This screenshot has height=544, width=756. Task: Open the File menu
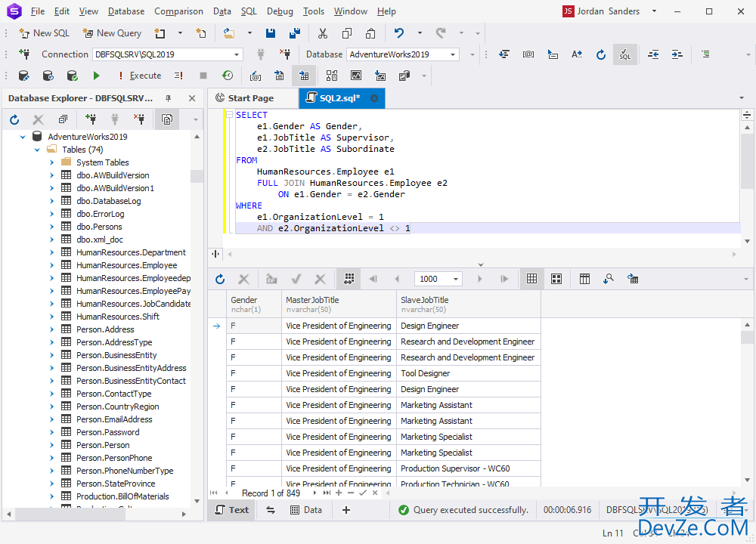pos(37,11)
